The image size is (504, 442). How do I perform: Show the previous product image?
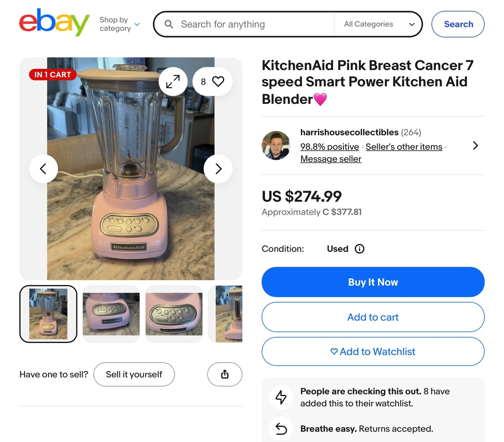43,169
